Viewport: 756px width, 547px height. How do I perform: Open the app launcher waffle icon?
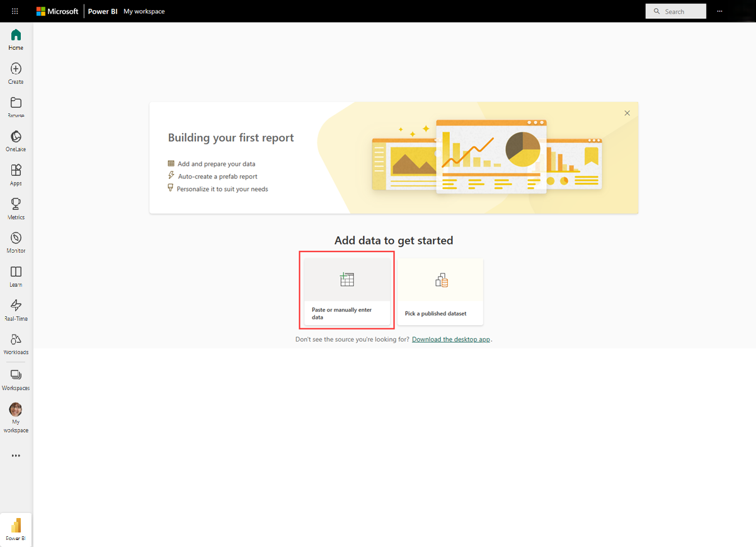point(15,11)
